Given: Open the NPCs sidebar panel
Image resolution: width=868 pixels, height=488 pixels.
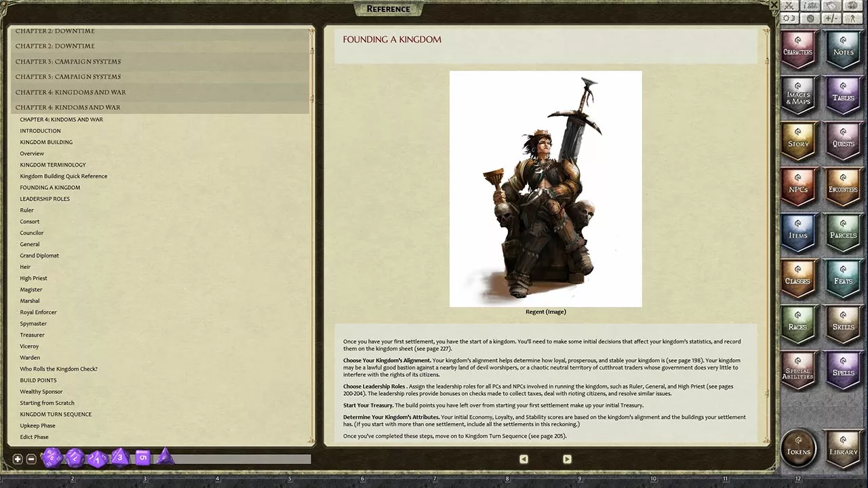Looking at the screenshot, I should (797, 187).
